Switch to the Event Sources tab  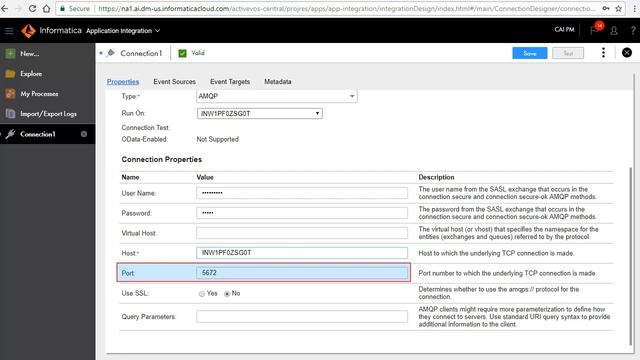click(x=174, y=82)
